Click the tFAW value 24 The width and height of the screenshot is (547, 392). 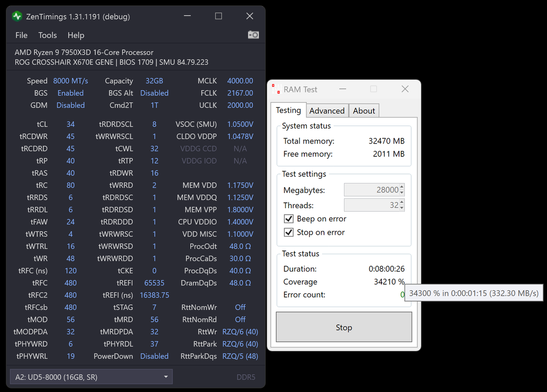coord(71,222)
